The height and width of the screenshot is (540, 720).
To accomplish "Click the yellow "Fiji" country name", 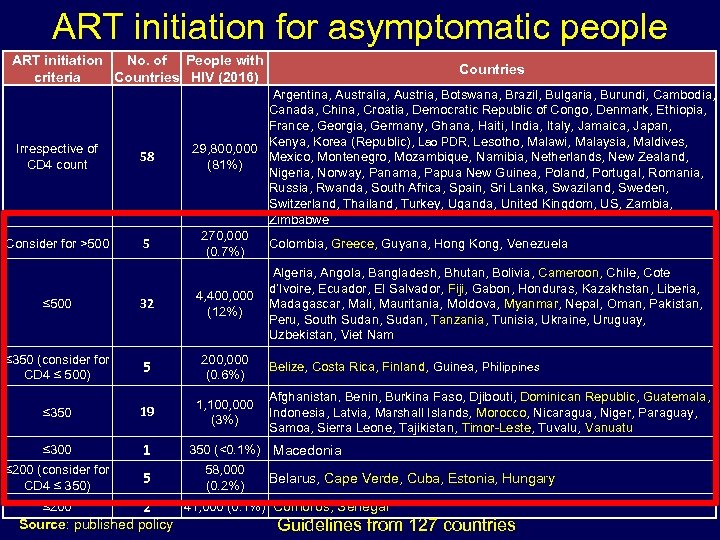I will pos(456,289).
